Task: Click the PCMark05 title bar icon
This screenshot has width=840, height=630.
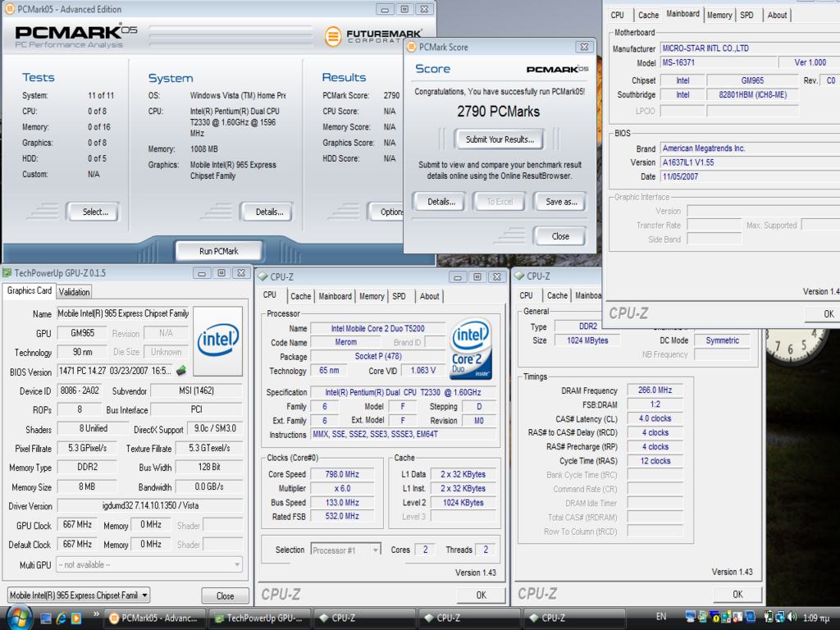Action: tap(9, 9)
